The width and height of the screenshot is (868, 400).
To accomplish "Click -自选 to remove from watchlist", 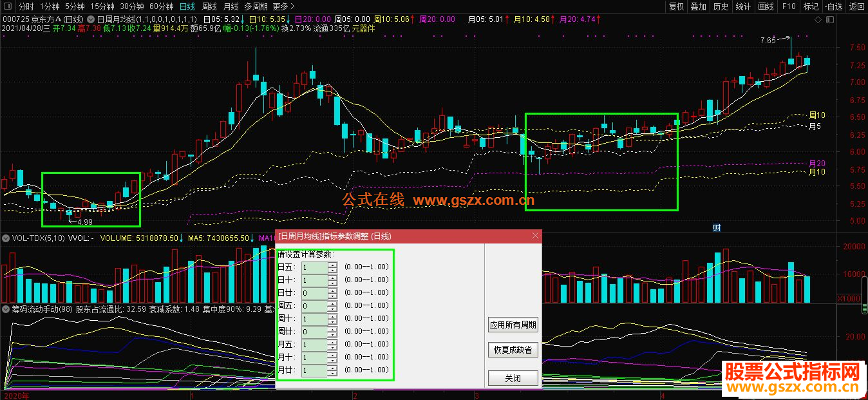I will tap(833, 6).
